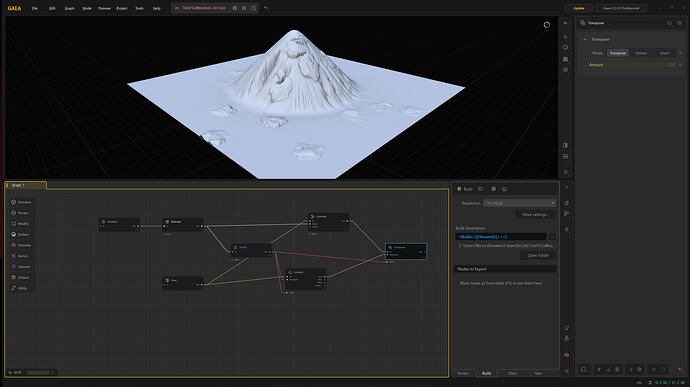
Task: Switch to the Terrain tab
Action: [x=463, y=373]
